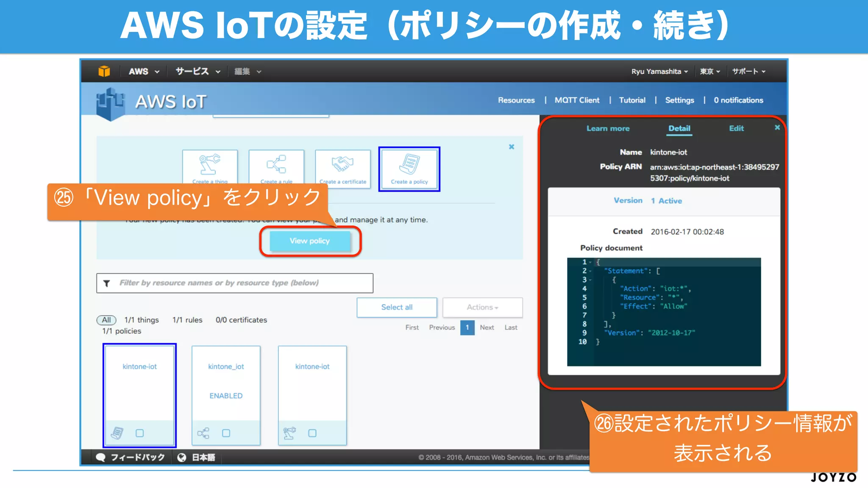Viewport: 868px width, 488px height.
Task: Filter by 1/1 policies
Action: click(122, 331)
